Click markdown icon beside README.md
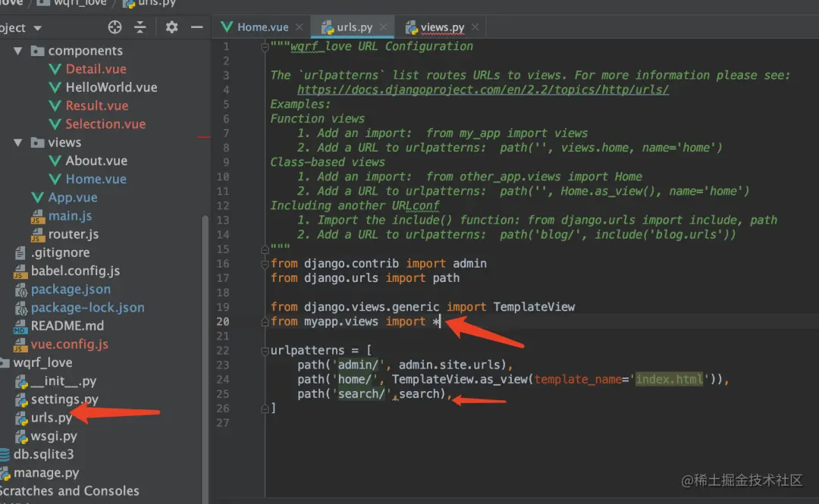 tap(20, 327)
